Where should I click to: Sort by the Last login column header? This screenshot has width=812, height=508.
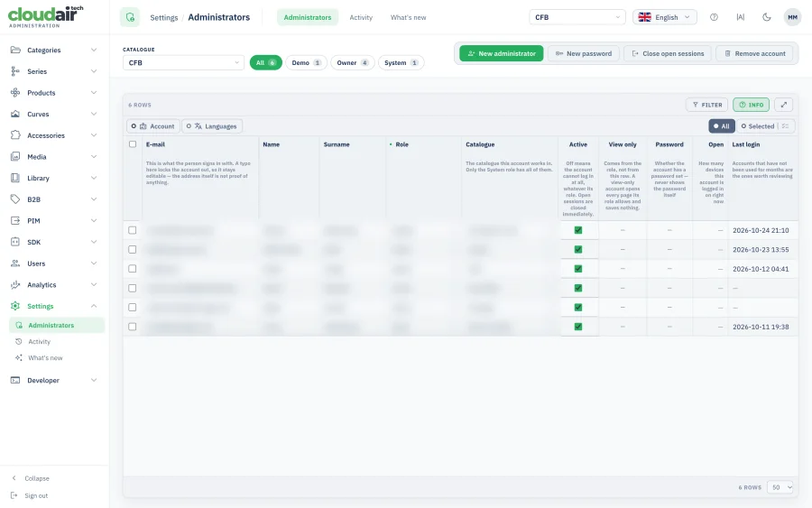[746, 144]
